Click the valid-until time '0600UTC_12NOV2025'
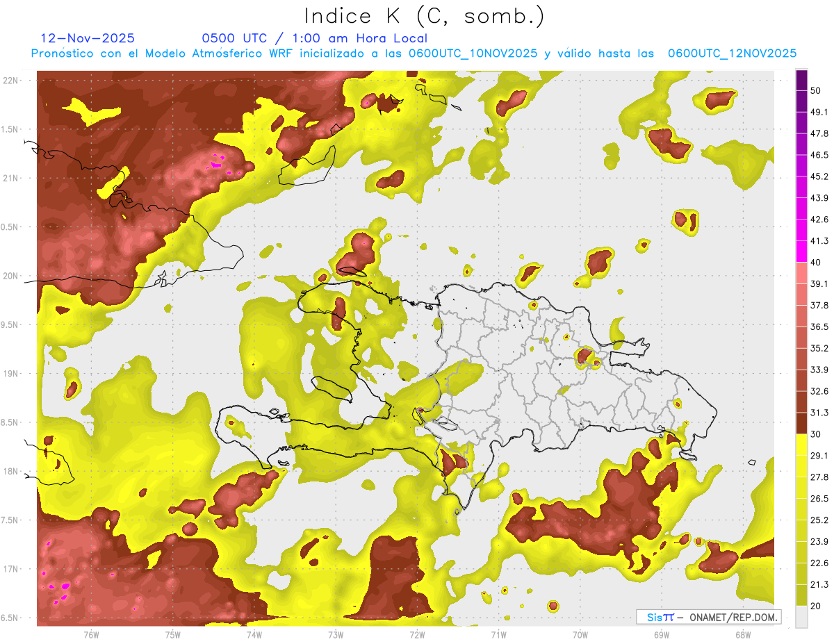Screen dimensions: 834x644 732,53
